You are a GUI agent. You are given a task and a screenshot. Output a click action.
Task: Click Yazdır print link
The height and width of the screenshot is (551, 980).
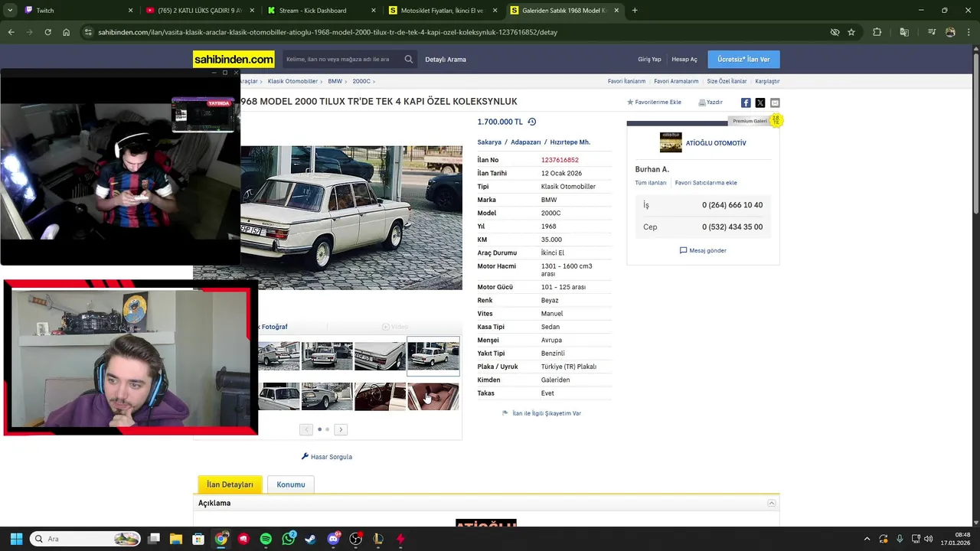[x=710, y=102]
